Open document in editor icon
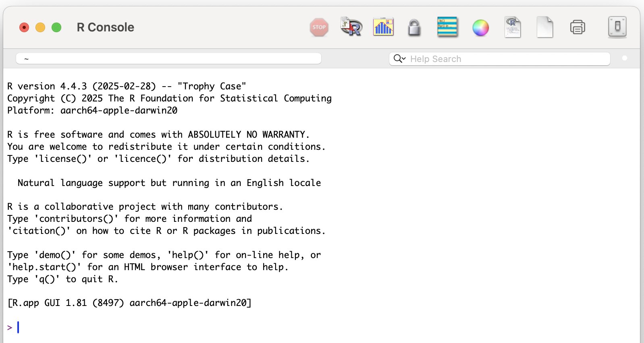Screen dimensions: 644x343 [x=513, y=27]
